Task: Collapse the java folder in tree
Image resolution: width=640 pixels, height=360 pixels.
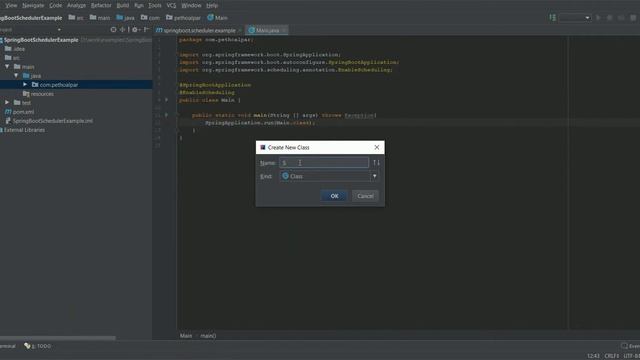Action: pos(16,76)
